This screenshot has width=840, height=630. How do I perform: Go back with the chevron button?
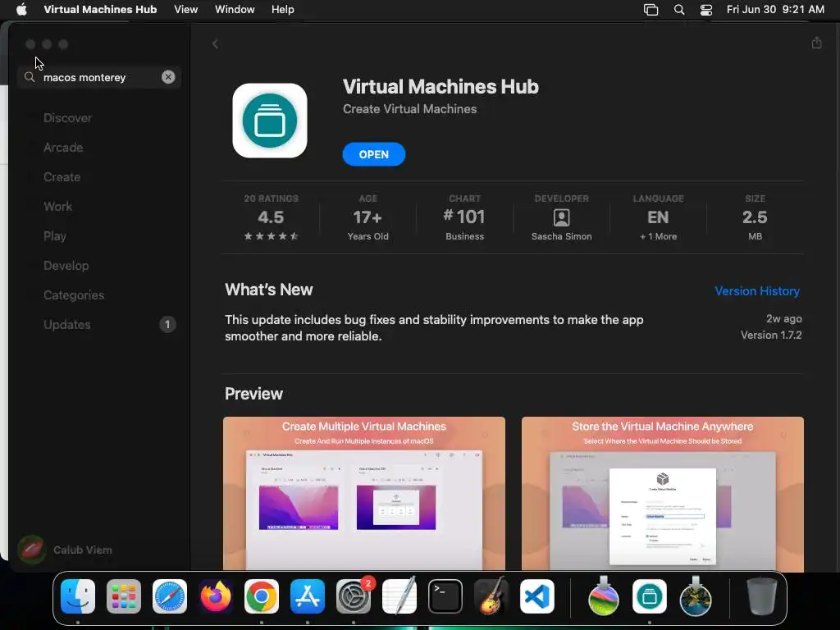215,44
